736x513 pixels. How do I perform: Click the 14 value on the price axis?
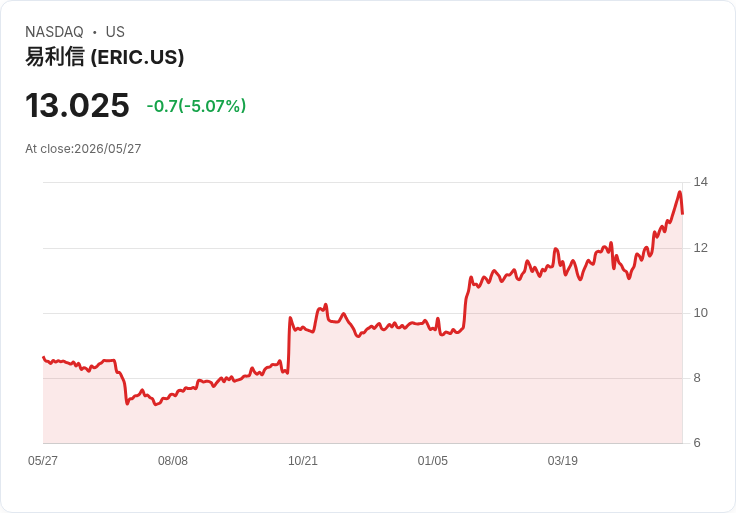(700, 182)
